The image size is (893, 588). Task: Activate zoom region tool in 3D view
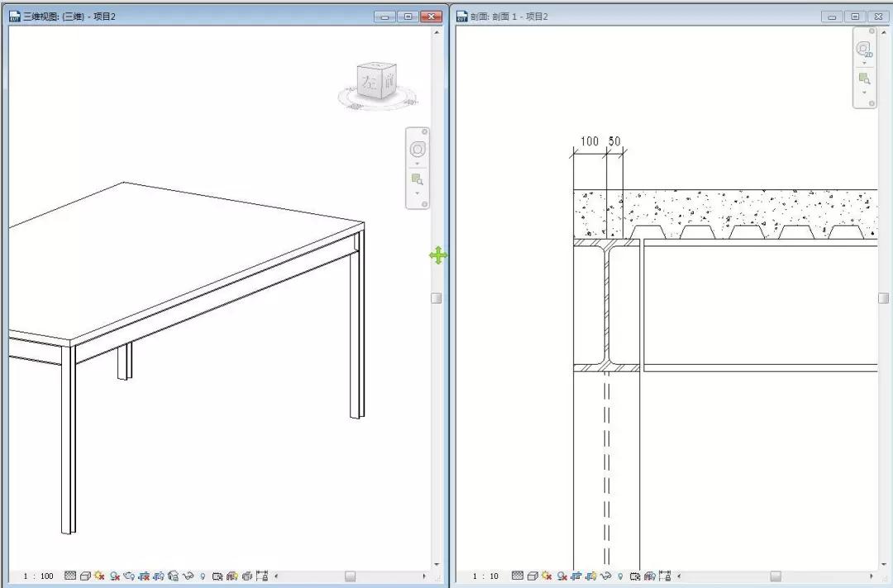tap(418, 179)
